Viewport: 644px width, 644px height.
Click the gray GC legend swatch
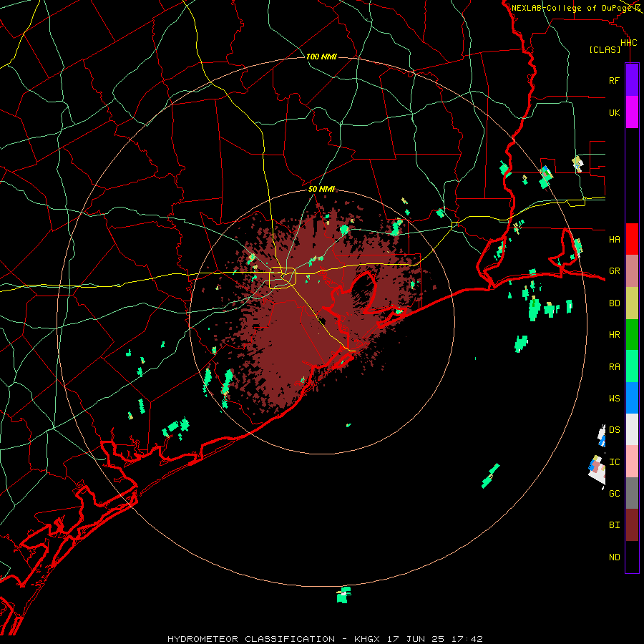point(632,493)
